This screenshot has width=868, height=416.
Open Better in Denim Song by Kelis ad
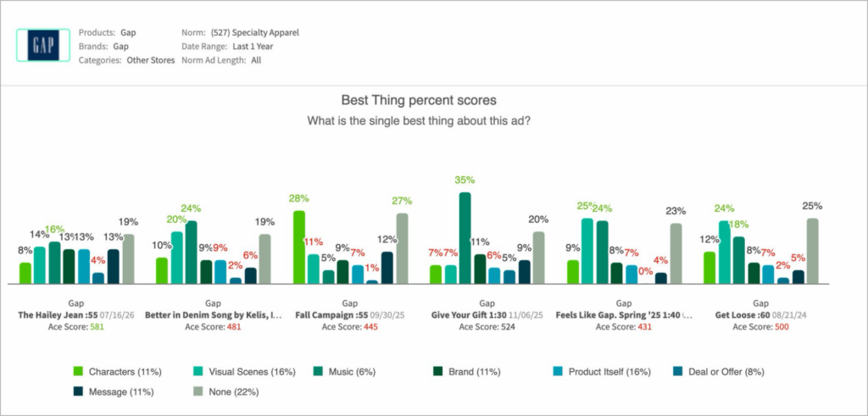tap(213, 315)
